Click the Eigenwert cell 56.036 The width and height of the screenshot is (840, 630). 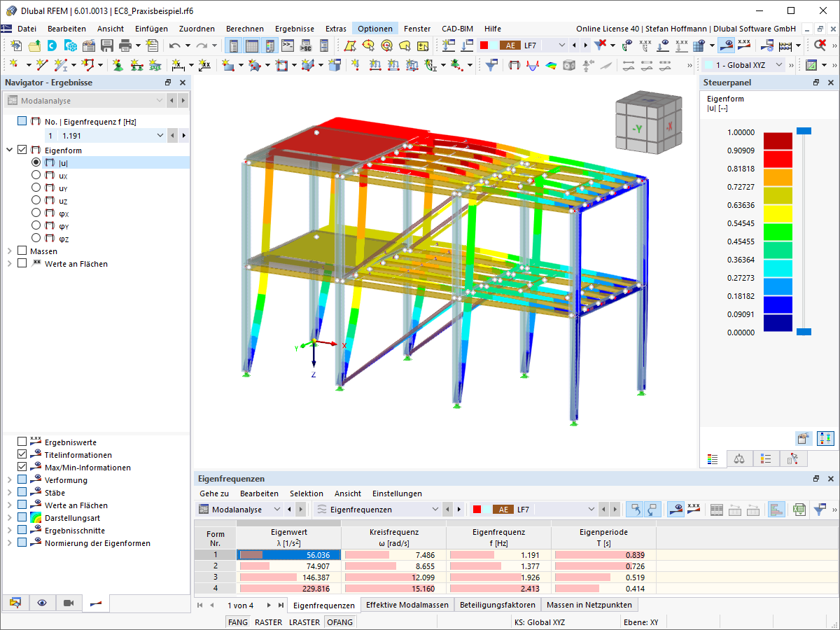point(288,554)
